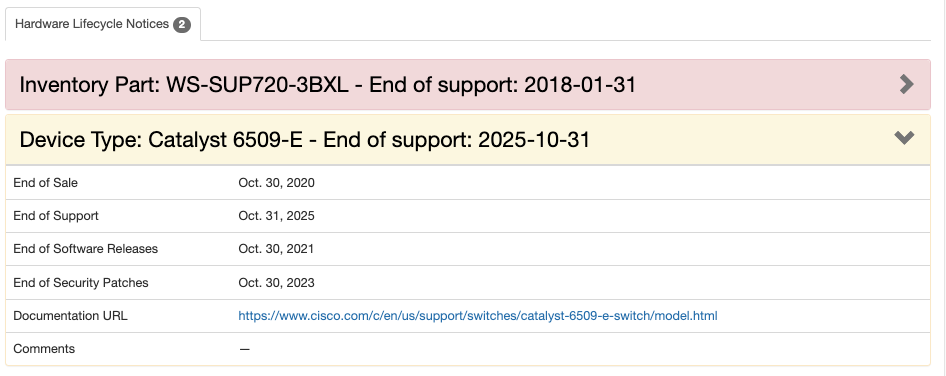This screenshot has height=376, width=946.
Task: Select the End of Support row label
Action: (x=56, y=215)
